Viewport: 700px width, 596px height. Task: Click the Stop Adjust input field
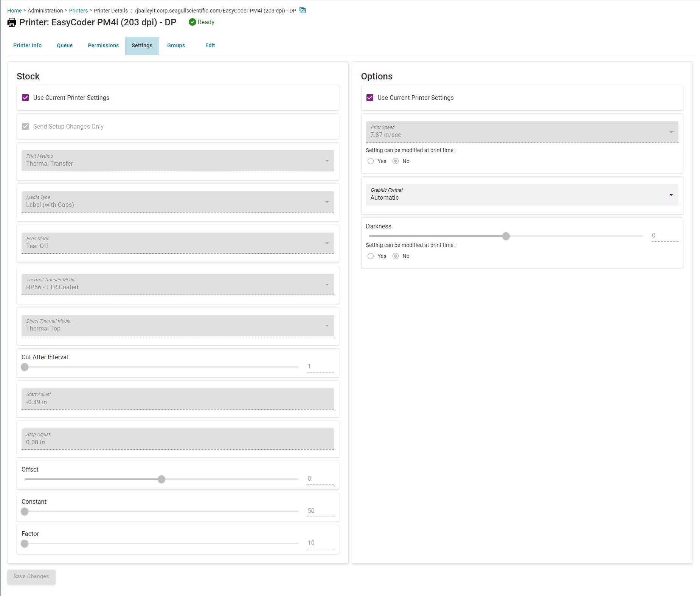pyautogui.click(x=178, y=439)
